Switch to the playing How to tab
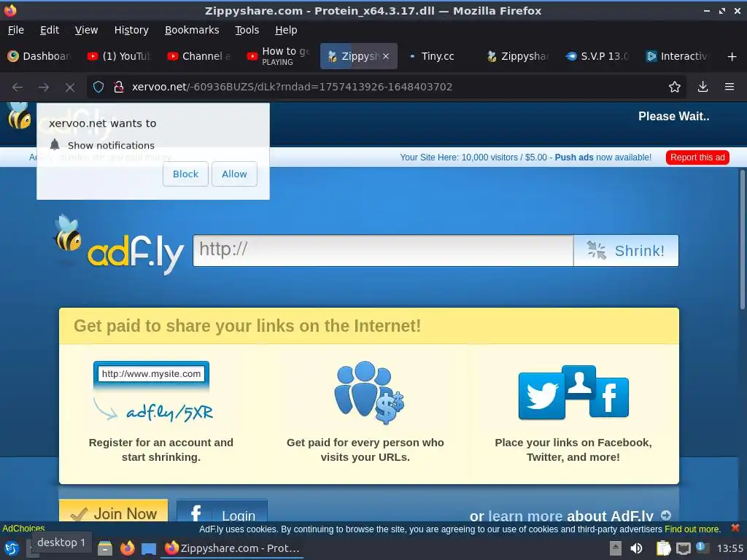747x560 pixels. 279,56
